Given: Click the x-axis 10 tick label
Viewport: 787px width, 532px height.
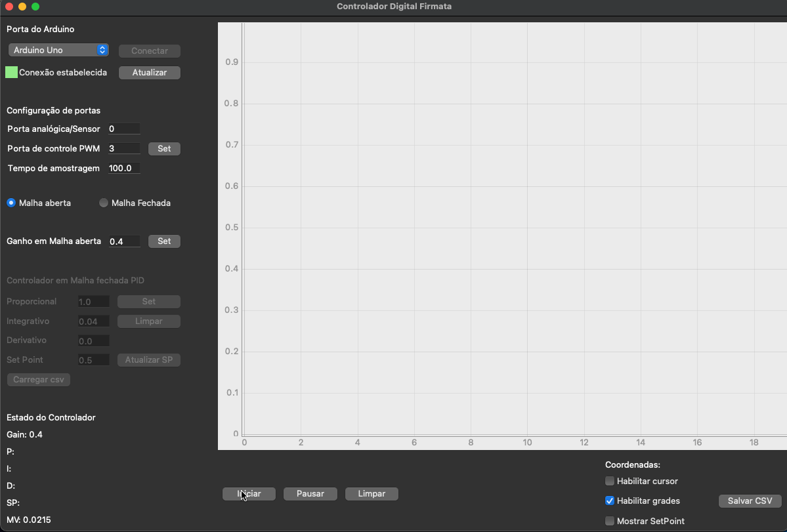Looking at the screenshot, I should pyautogui.click(x=527, y=442).
